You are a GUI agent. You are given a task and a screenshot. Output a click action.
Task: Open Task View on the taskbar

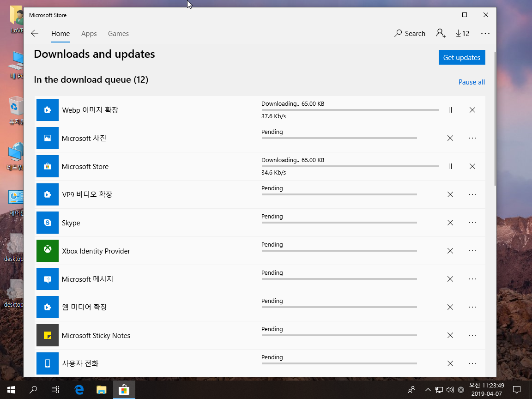55,390
